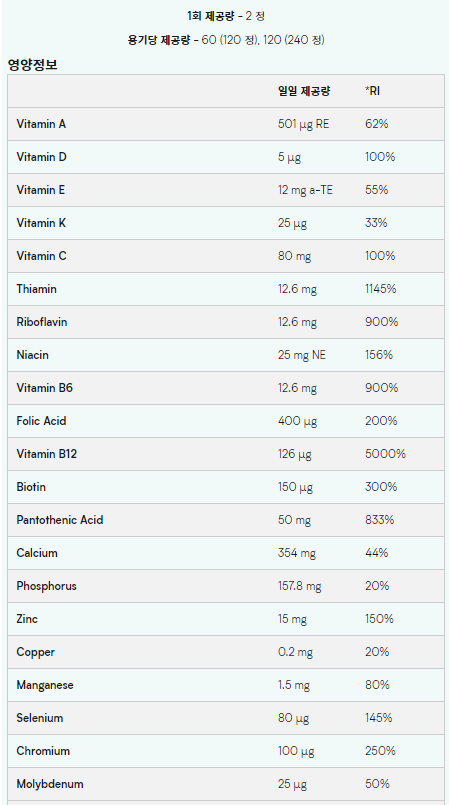The height and width of the screenshot is (805, 449).
Task: Select the Vitamin B12 5000% value
Action: point(385,454)
